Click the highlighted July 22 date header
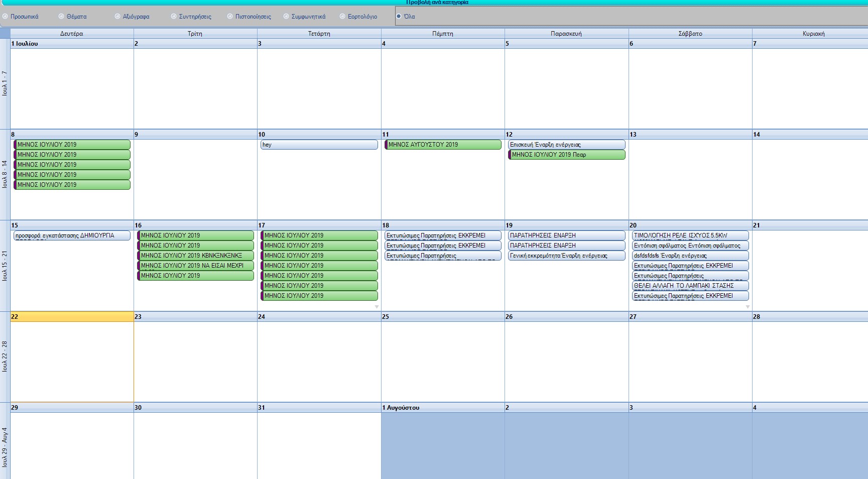868x479 pixels. (x=72, y=317)
